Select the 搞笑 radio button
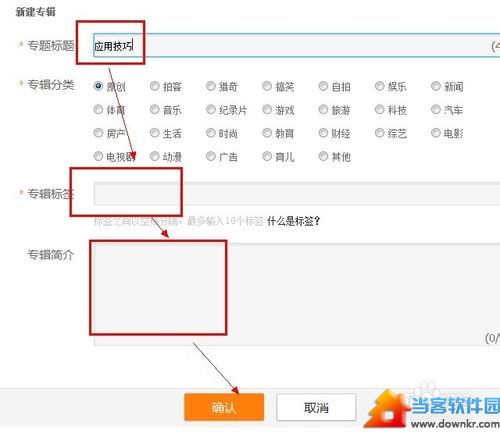 (267, 86)
